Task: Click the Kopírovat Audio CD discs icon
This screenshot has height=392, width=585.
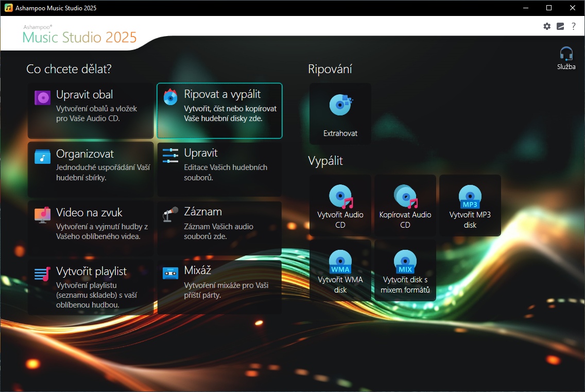Action: [x=406, y=196]
